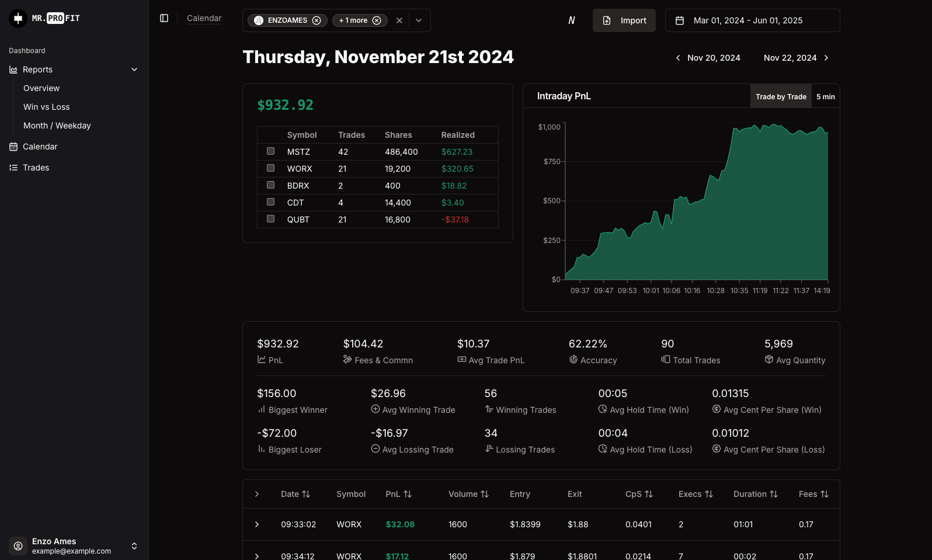Check the CDT symbol checkbox

(x=270, y=202)
